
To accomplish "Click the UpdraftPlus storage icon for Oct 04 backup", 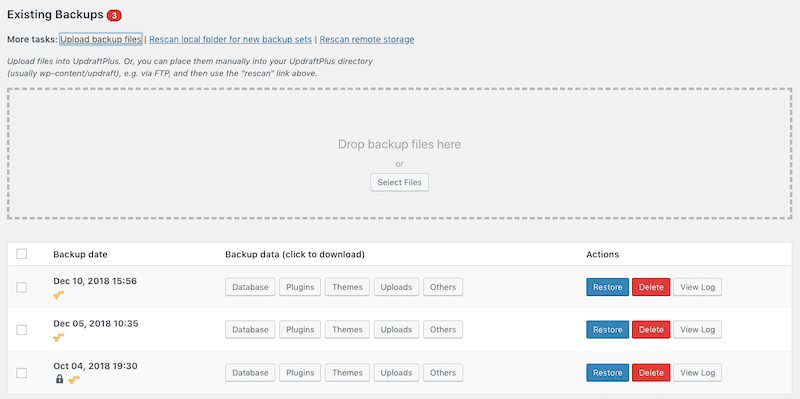I will point(74,380).
